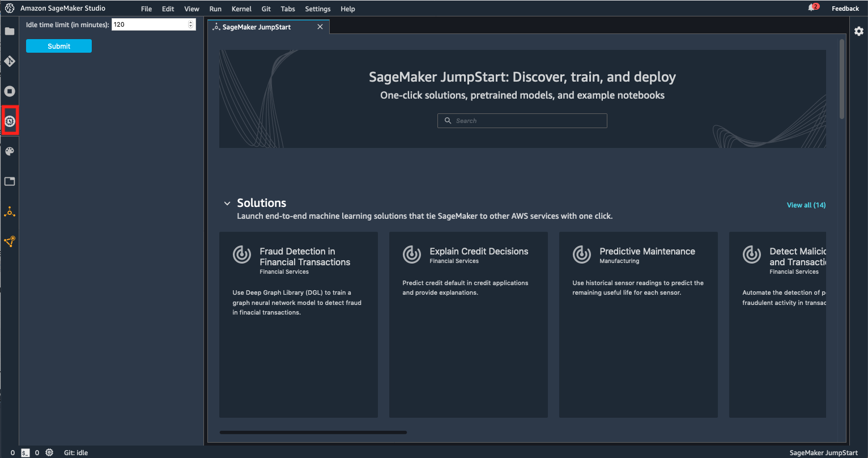The width and height of the screenshot is (868, 458).
Task: Open the Fraud Detection in Financial Transactions card
Action: 299,325
